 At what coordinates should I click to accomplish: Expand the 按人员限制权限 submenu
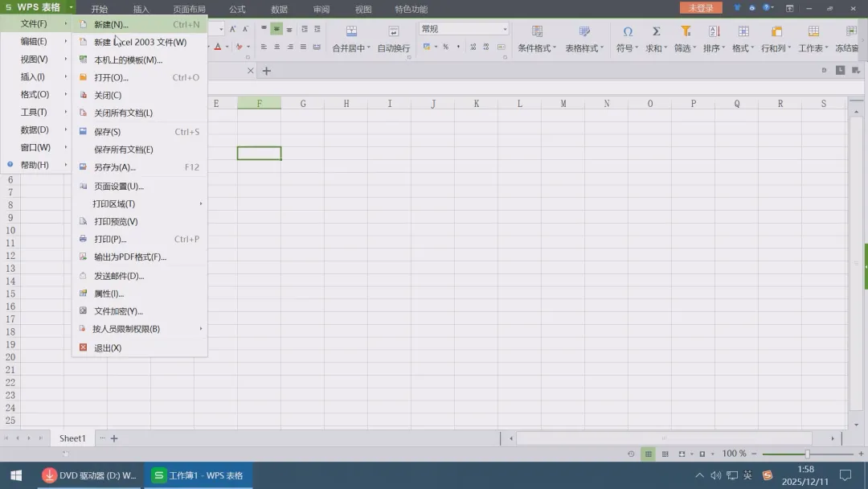coord(140,329)
